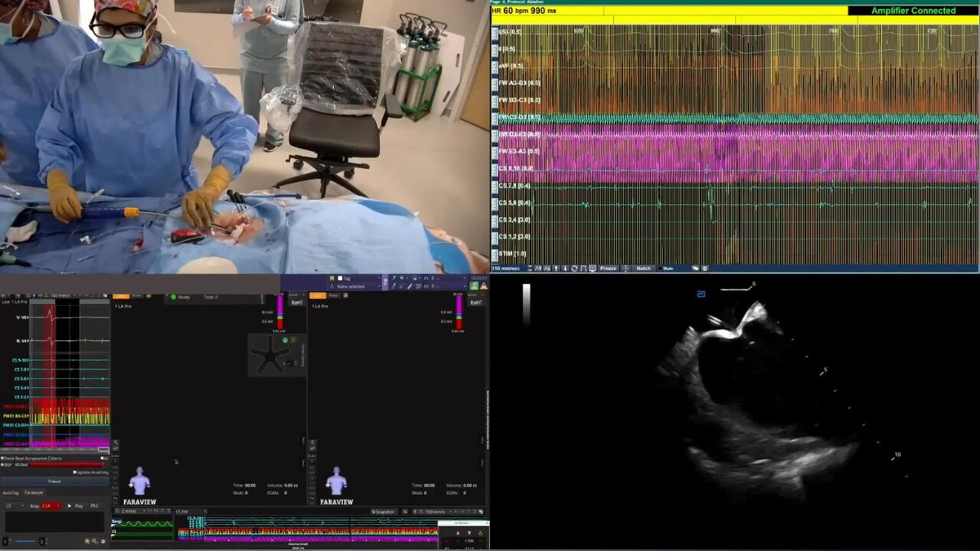The height and width of the screenshot is (551, 980).
Task: Click the Resp waveform strip
Action: (x=142, y=523)
